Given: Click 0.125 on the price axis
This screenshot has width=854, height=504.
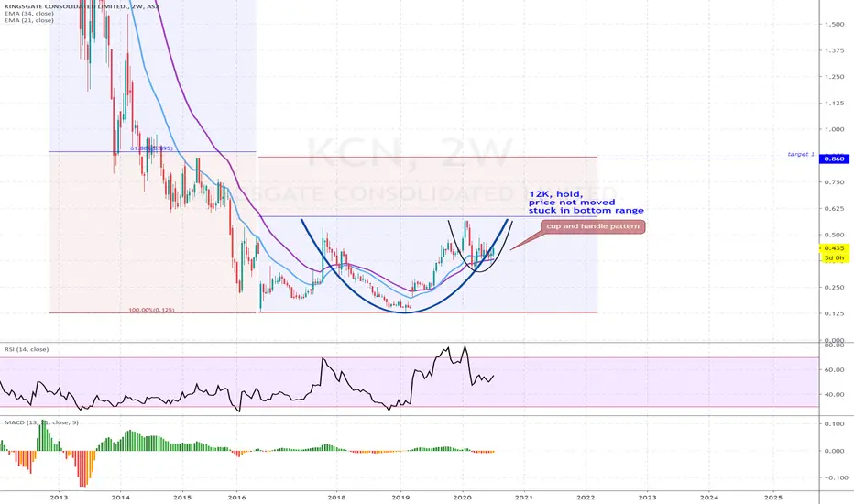Looking at the screenshot, I should click(835, 313).
